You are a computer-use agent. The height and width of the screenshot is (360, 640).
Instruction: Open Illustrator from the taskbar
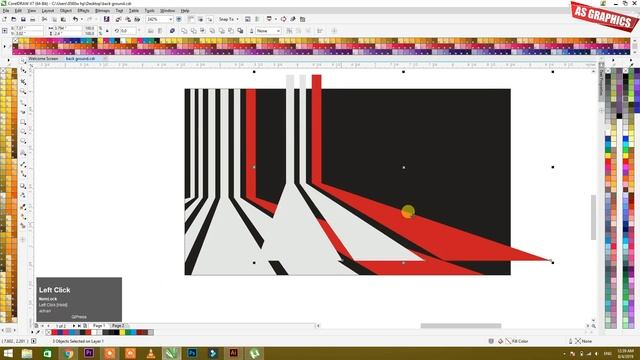[x=233, y=353]
